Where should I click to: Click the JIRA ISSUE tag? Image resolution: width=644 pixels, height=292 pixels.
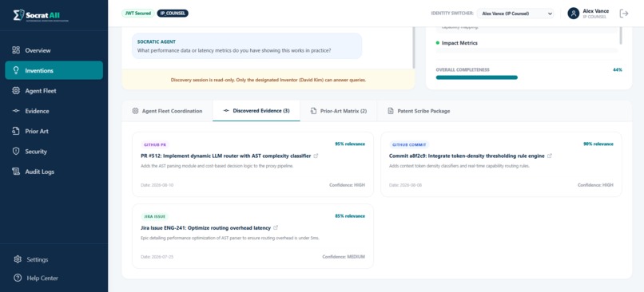[154, 216]
